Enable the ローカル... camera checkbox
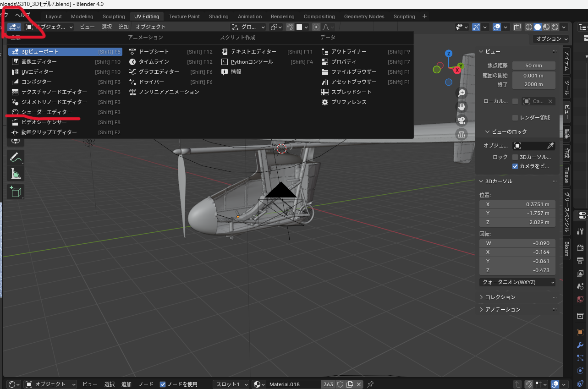Viewport: 588px width, 389px height. (515, 101)
